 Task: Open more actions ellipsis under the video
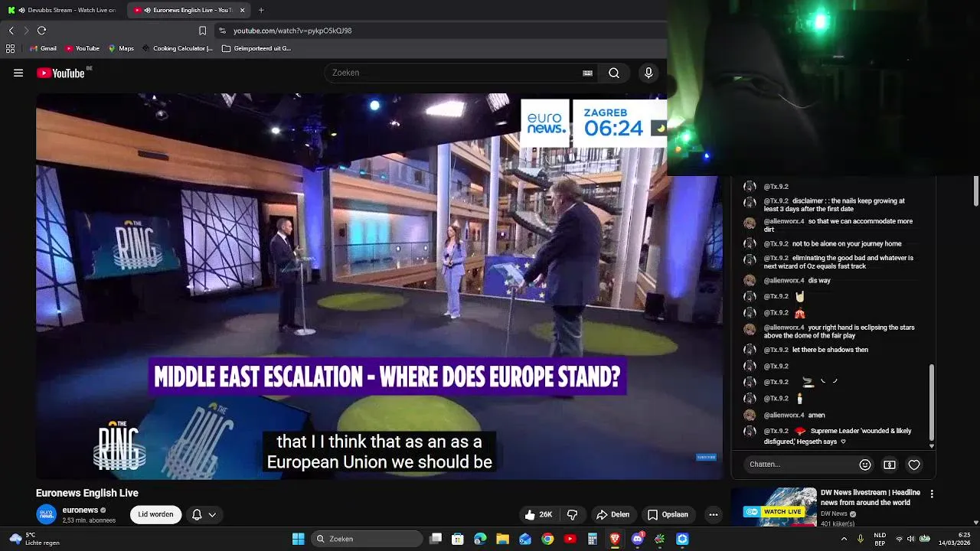point(714,514)
